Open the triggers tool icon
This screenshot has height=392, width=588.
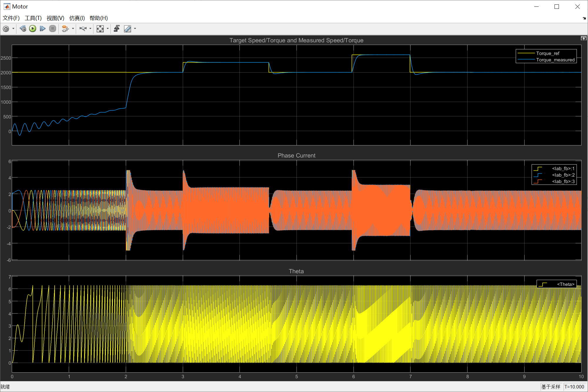[x=117, y=29]
